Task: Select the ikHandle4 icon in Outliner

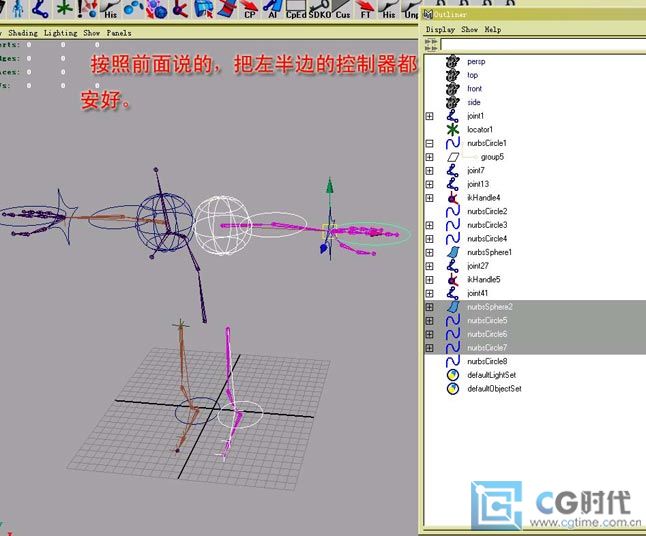Action: click(452, 198)
